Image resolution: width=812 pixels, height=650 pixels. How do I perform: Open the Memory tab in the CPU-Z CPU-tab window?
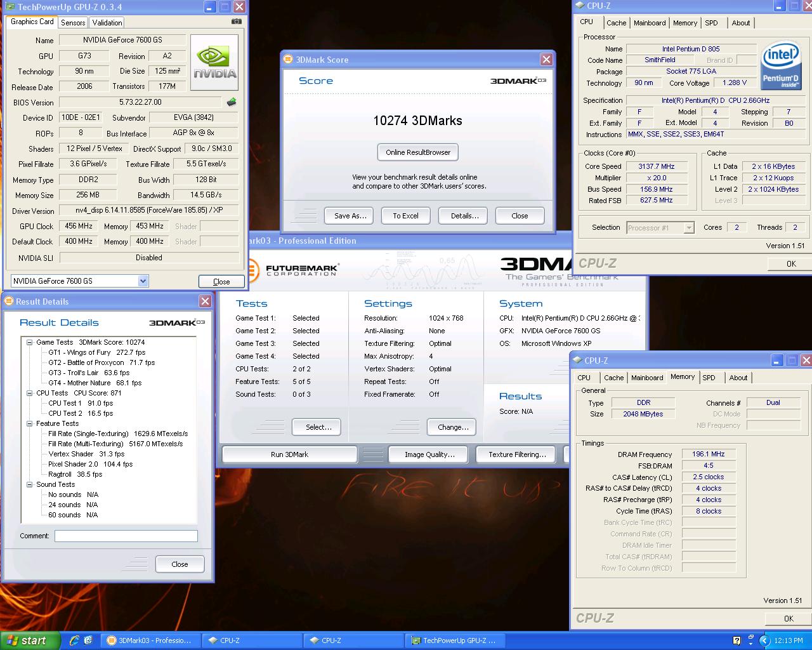[685, 23]
